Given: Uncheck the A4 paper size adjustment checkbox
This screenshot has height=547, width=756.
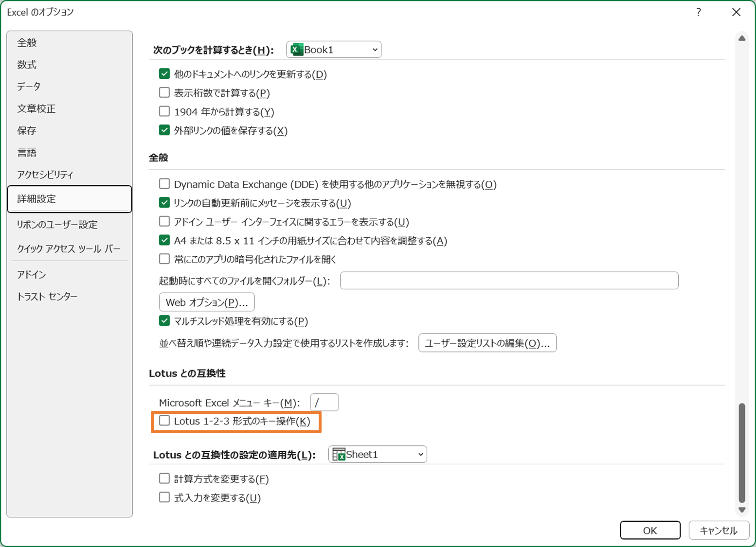Looking at the screenshot, I should coord(164,240).
